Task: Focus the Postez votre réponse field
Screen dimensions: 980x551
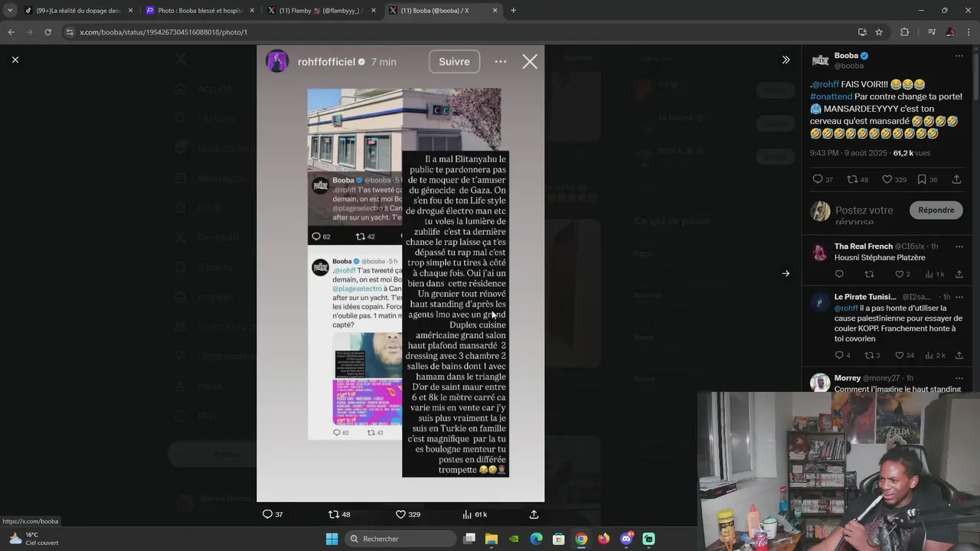Action: coord(864,215)
